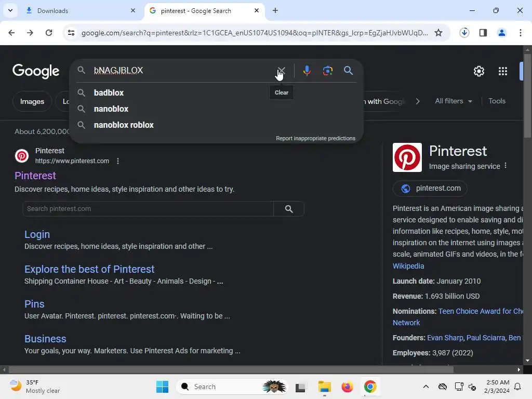Screen dimensions: 532x399
Task: Click the horizontal page scrollbar
Action: [x=231, y=370]
